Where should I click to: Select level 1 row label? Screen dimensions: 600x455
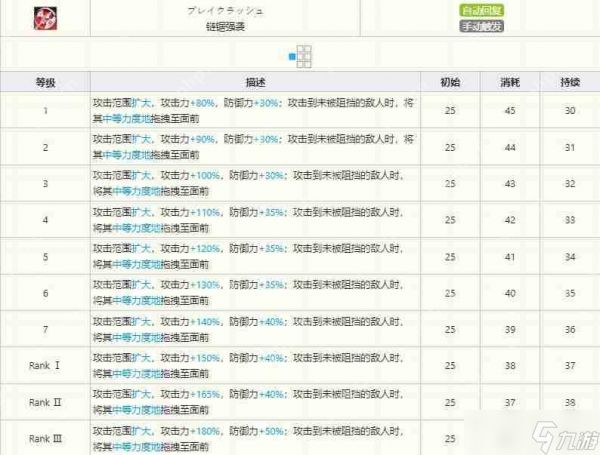(x=46, y=111)
